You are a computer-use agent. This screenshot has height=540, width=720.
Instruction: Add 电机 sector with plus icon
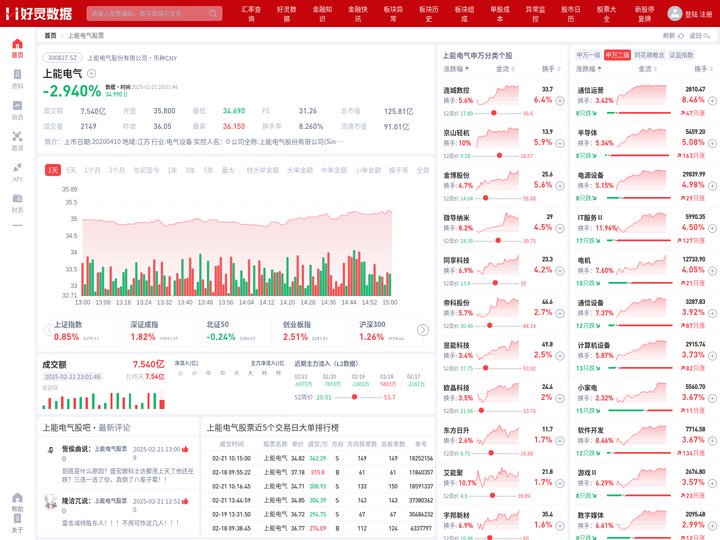[x=712, y=271]
